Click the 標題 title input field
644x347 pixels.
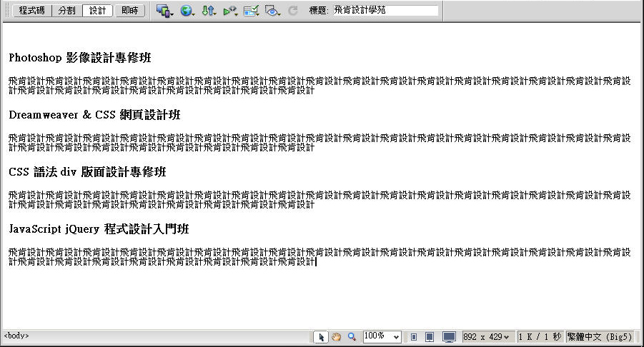pos(385,11)
